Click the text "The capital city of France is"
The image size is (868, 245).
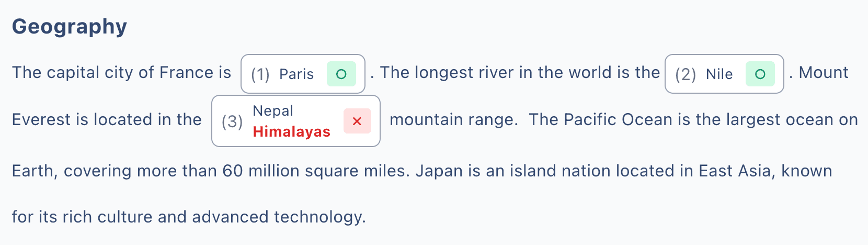coord(121,72)
